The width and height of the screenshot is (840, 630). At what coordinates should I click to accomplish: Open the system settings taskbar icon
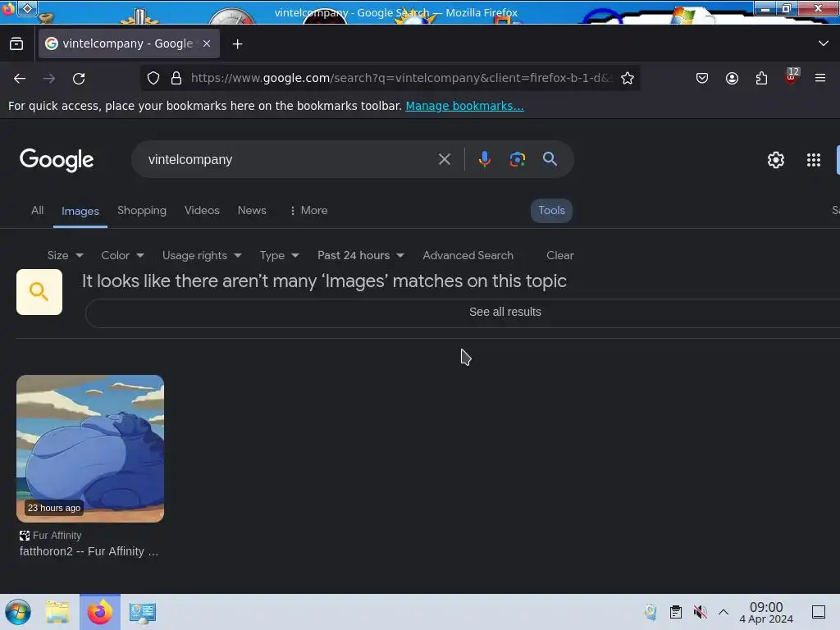(x=143, y=612)
